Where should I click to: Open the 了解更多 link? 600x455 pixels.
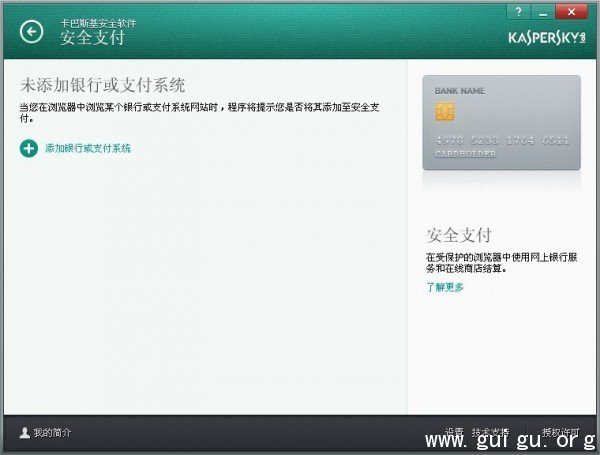(x=445, y=287)
